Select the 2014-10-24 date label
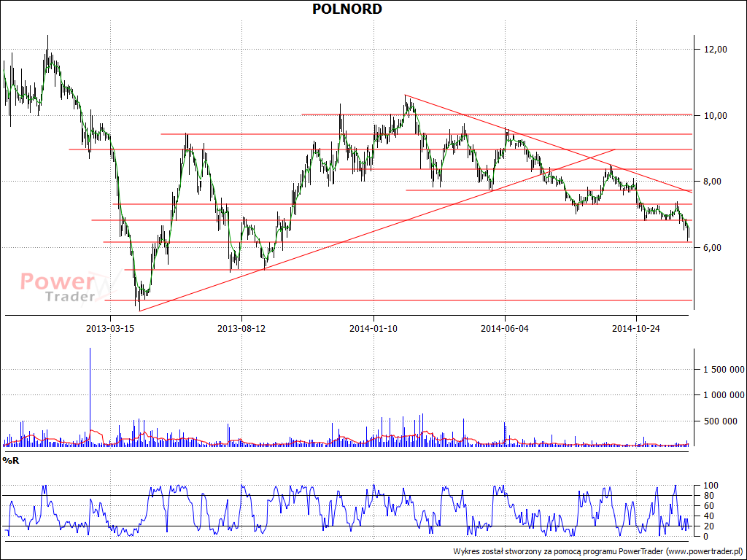 (636, 329)
